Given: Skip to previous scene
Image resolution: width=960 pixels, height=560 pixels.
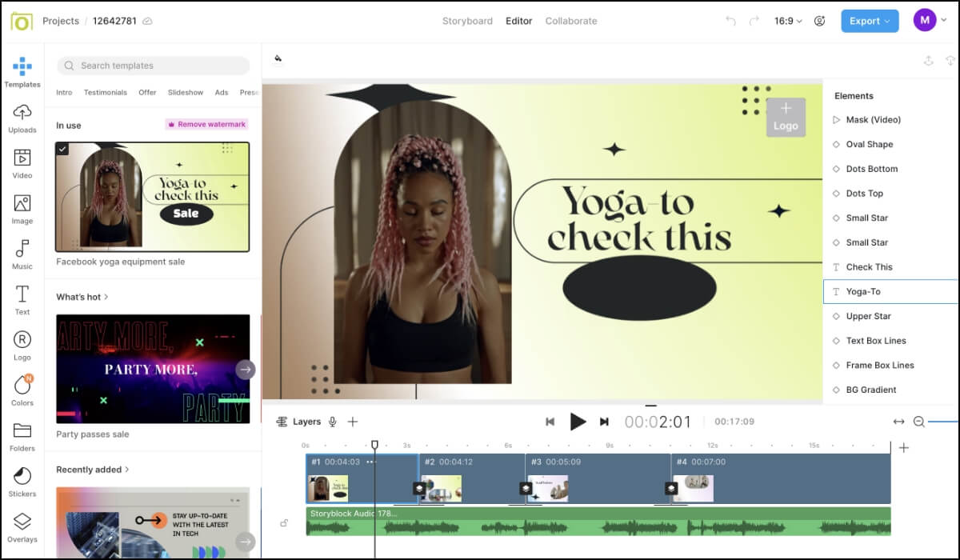Looking at the screenshot, I should pyautogui.click(x=550, y=422).
